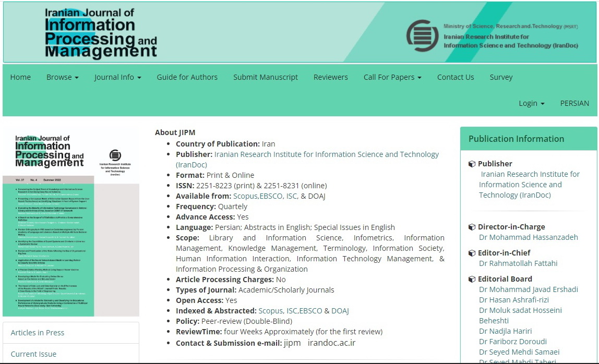Click 'Open Access: Yes' text
The width and height of the screenshot is (599, 364).
[x=206, y=300]
